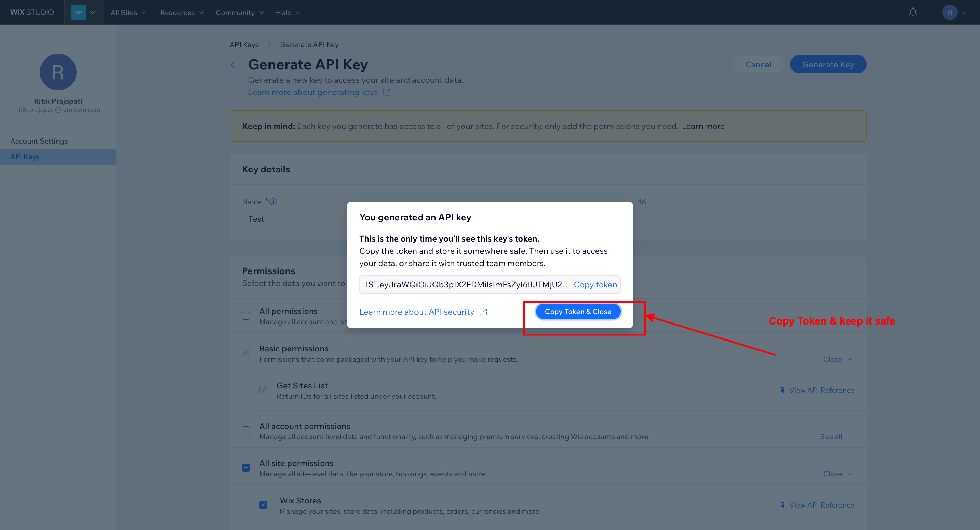Click the Wix Studio logo
980x530 pixels.
pos(32,12)
